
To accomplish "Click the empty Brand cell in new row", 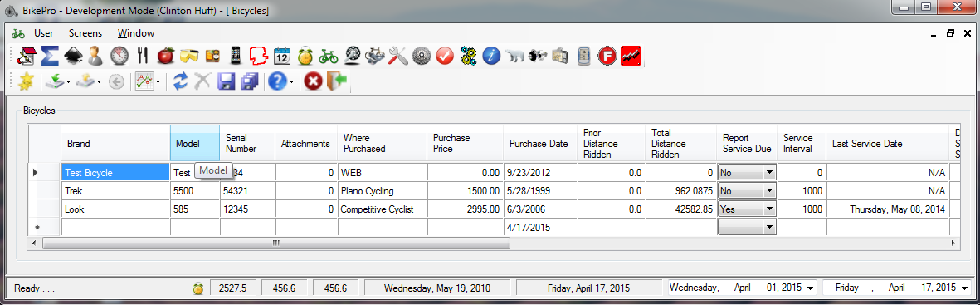I will 115,228.
